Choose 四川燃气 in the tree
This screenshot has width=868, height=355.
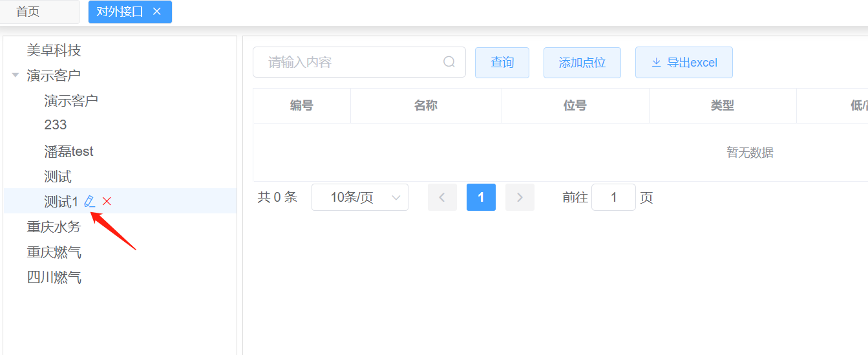(54, 278)
